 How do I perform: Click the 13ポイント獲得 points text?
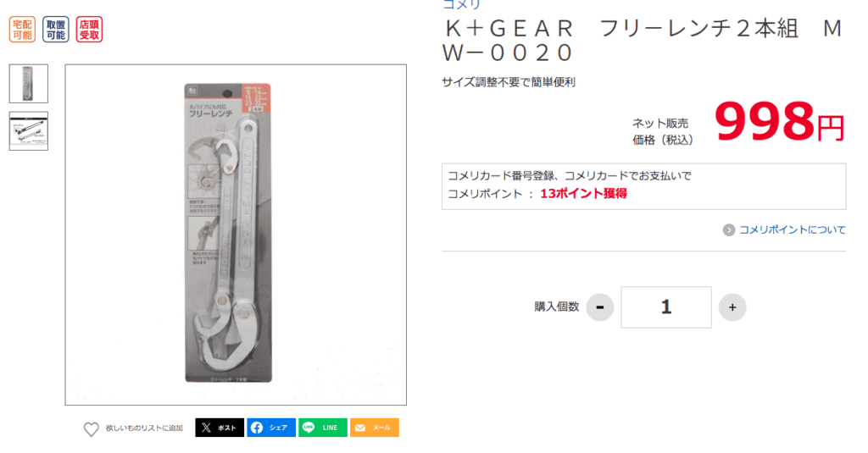[583, 194]
